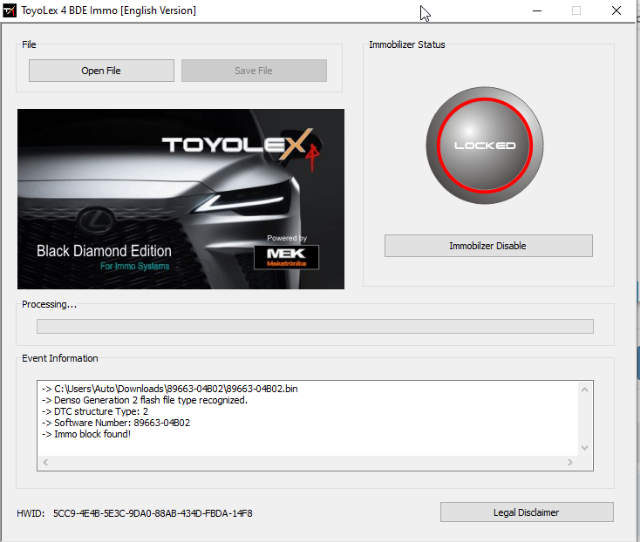640x542 pixels.
Task: Click the ToyoLex app icon in title bar
Action: pos(9,11)
